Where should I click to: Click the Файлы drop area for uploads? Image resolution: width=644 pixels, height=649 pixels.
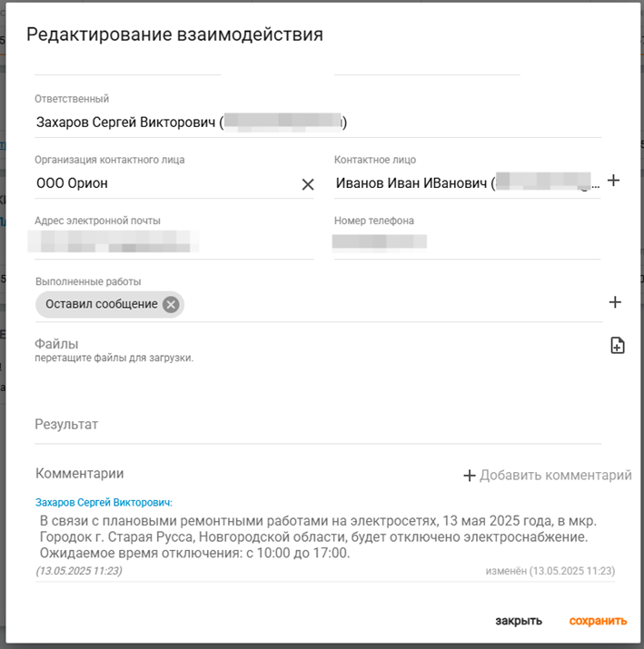tap(318, 362)
